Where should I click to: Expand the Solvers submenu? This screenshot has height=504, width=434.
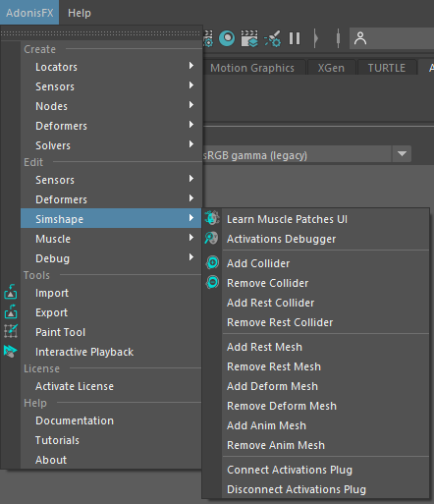(111, 145)
